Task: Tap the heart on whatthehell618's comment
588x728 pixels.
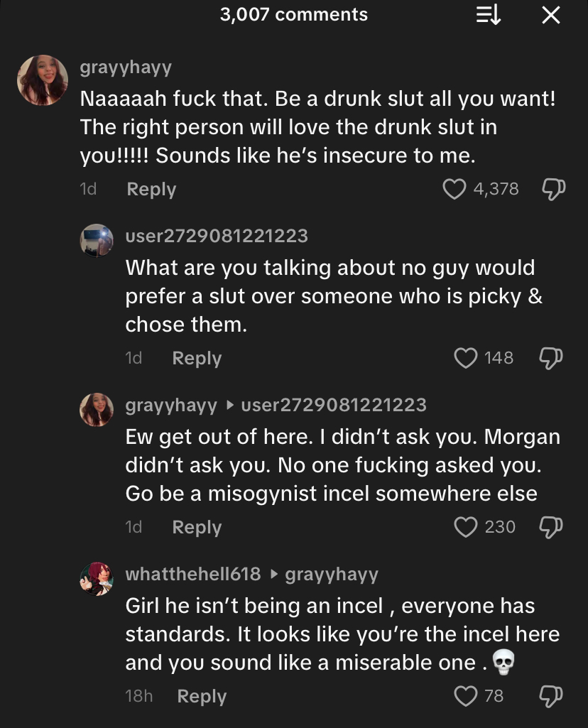Action: [x=466, y=696]
